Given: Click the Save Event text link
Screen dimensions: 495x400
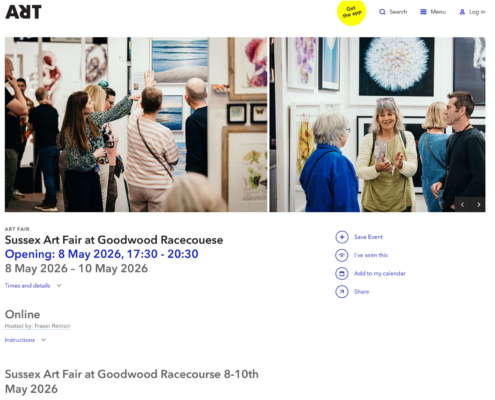Looking at the screenshot, I should tap(368, 237).
